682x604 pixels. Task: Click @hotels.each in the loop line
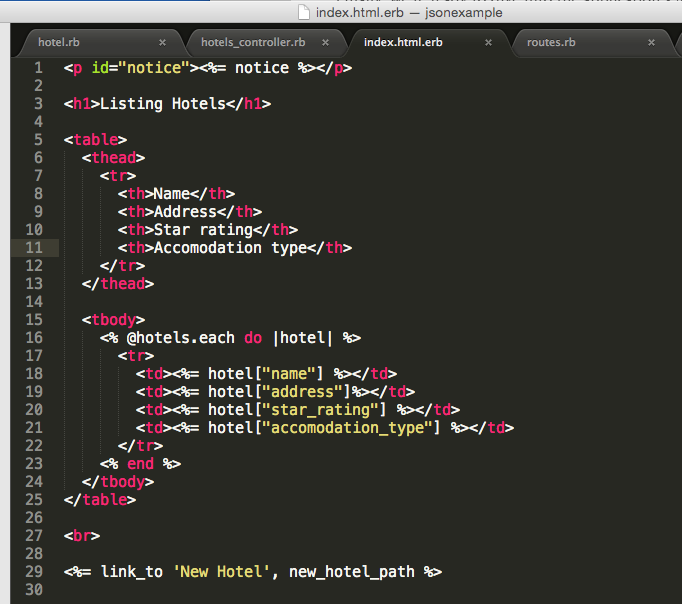click(181, 338)
